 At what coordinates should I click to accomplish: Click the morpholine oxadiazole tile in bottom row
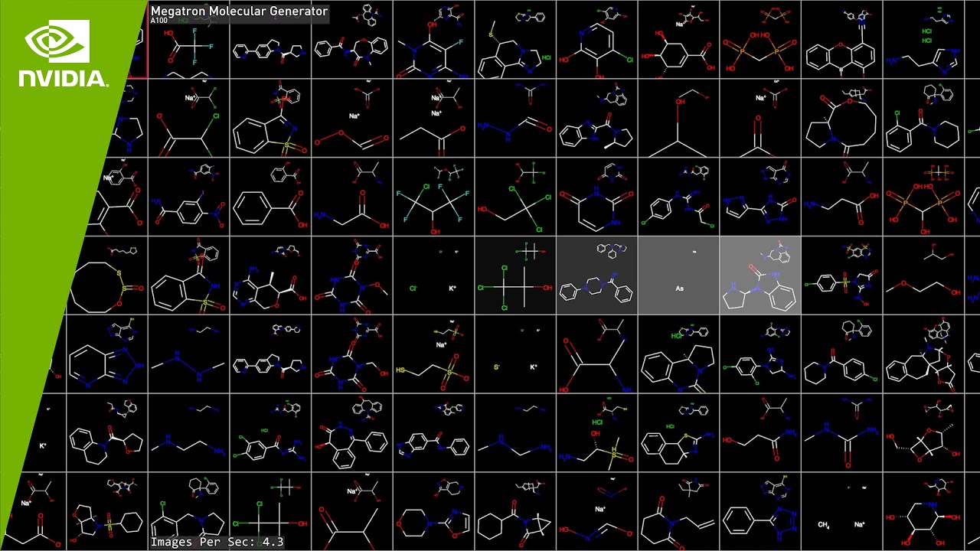point(433,512)
